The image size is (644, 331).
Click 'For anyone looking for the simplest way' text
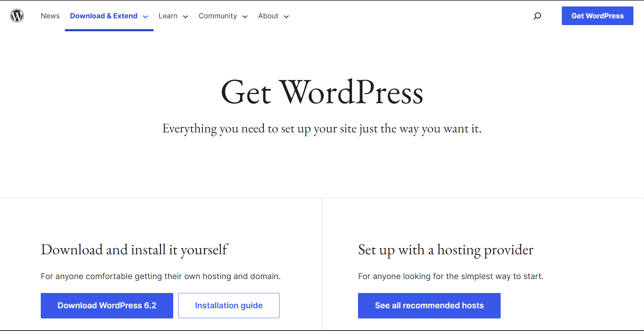click(451, 276)
